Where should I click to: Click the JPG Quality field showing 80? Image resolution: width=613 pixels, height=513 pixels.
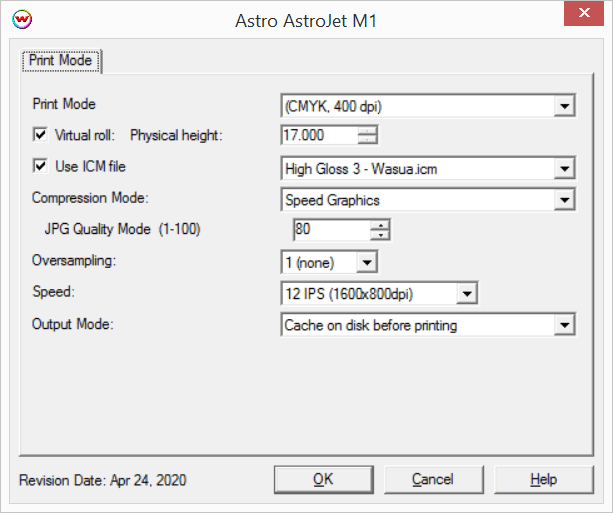pos(332,230)
